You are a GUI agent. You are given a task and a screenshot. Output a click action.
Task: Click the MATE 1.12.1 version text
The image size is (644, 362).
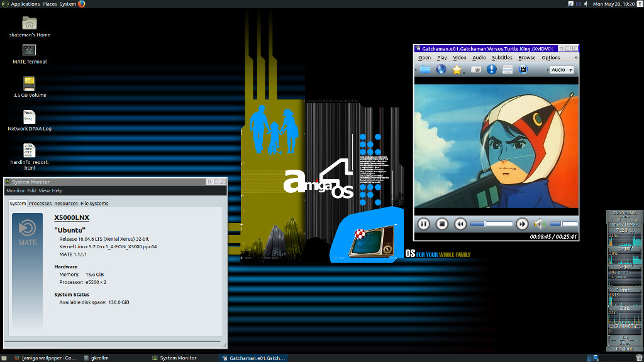(x=73, y=255)
